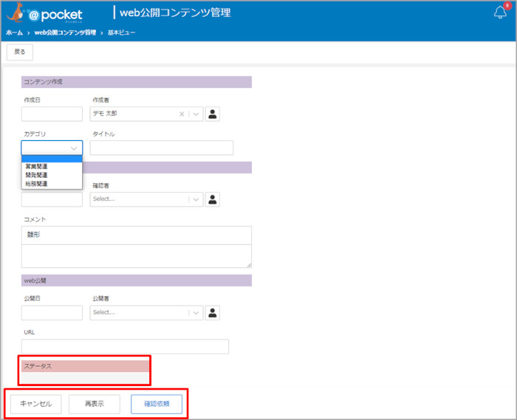517x420 pixels.
Task: Select 総務関連 in category list
Action: 36,184
